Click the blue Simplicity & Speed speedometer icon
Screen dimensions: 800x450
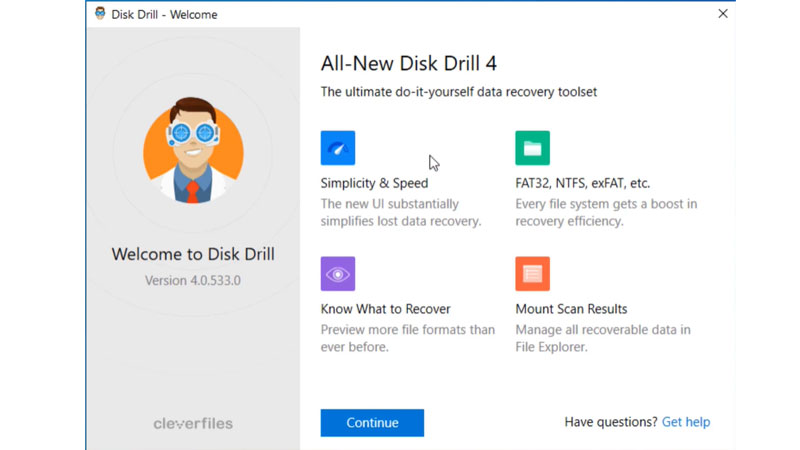[338, 148]
